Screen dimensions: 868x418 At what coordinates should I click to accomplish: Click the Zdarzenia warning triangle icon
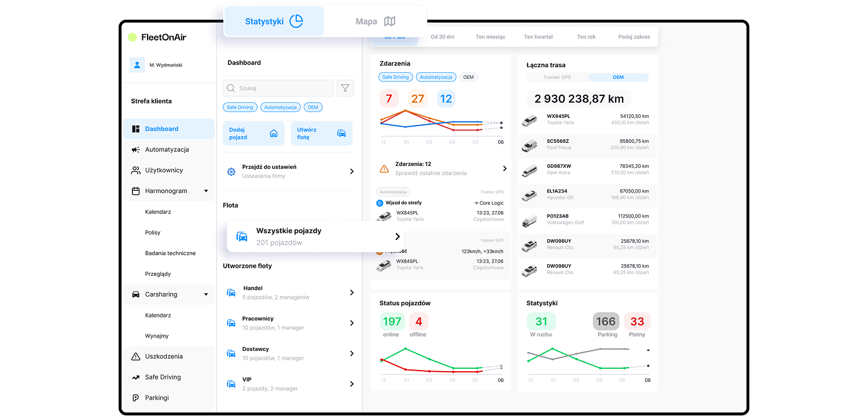pyautogui.click(x=384, y=169)
